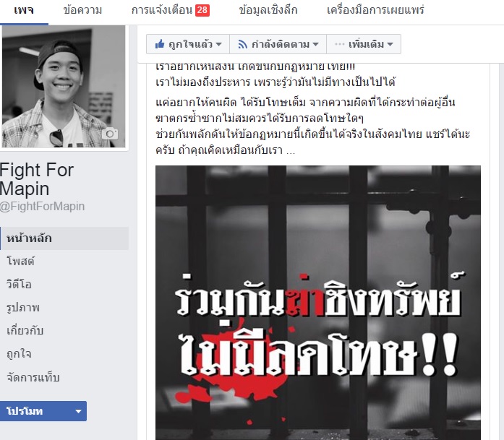504x440 pixels.
Task: Expand the เพิ่มเติม dropdown arrow
Action: point(390,44)
